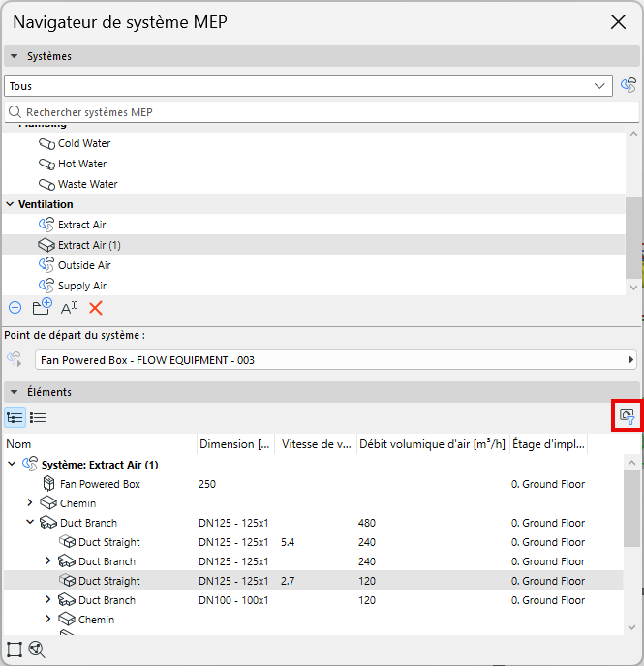644x666 pixels.
Task: Select the Waste Water system
Action: coord(88,184)
